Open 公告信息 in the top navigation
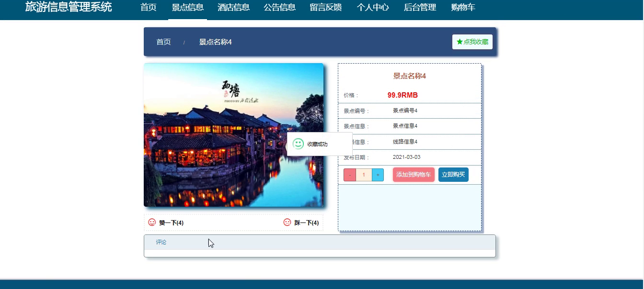The height and width of the screenshot is (289, 644). [x=279, y=7]
